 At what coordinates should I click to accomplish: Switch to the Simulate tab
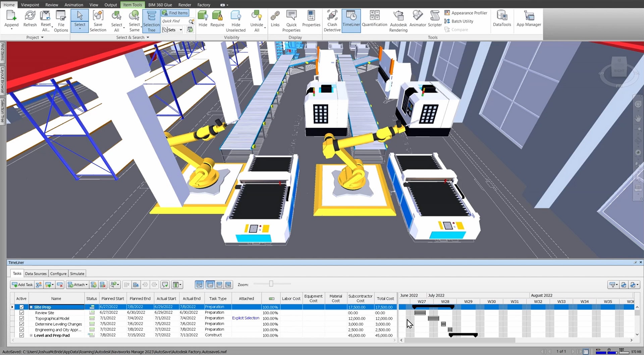pos(77,274)
